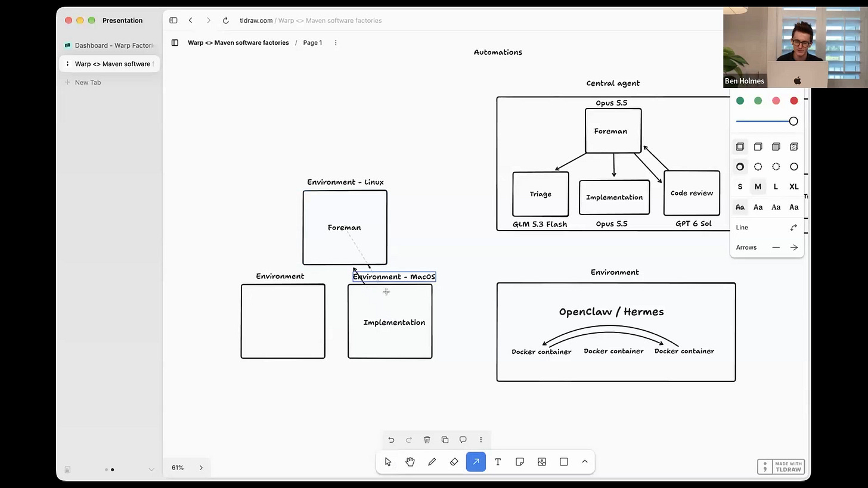868x488 pixels.
Task: Choose the Draw pencil tool
Action: coord(432,462)
